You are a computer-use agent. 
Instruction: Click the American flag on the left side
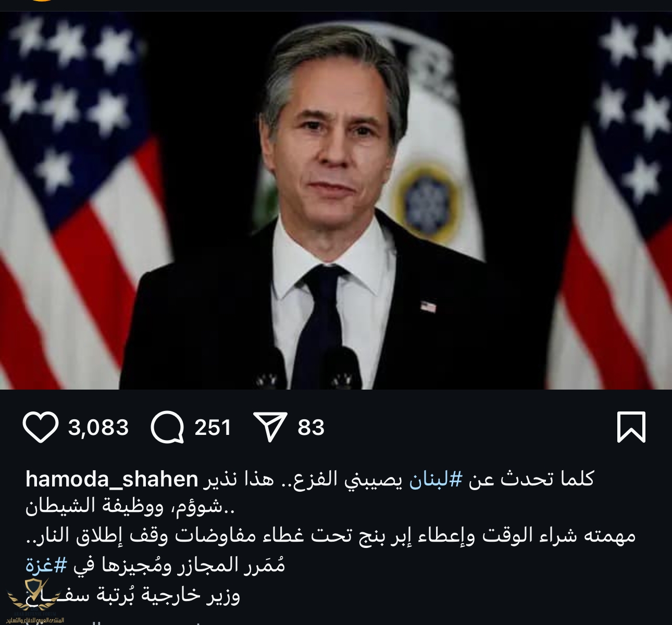(78, 201)
